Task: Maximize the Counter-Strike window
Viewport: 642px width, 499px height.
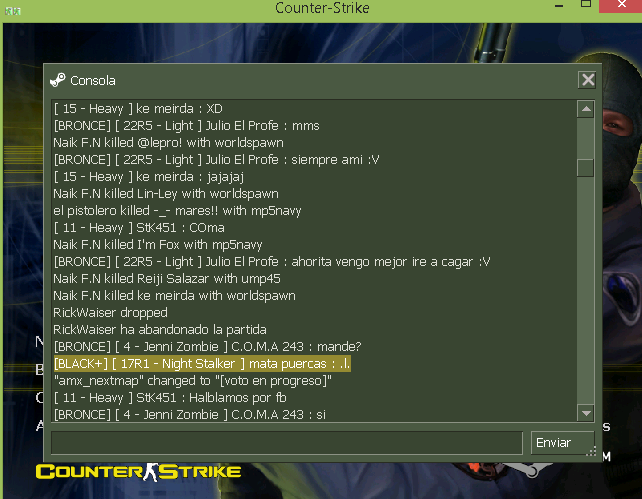Action: coord(586,4)
